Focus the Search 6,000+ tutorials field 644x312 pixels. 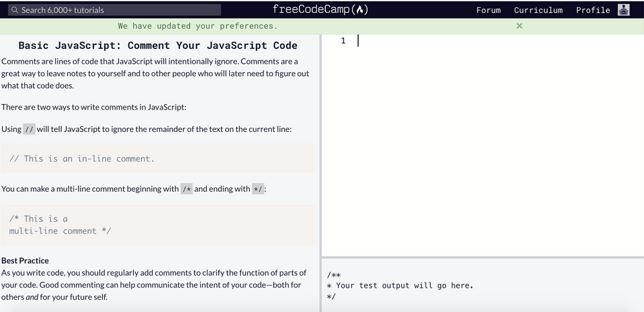click(116, 10)
